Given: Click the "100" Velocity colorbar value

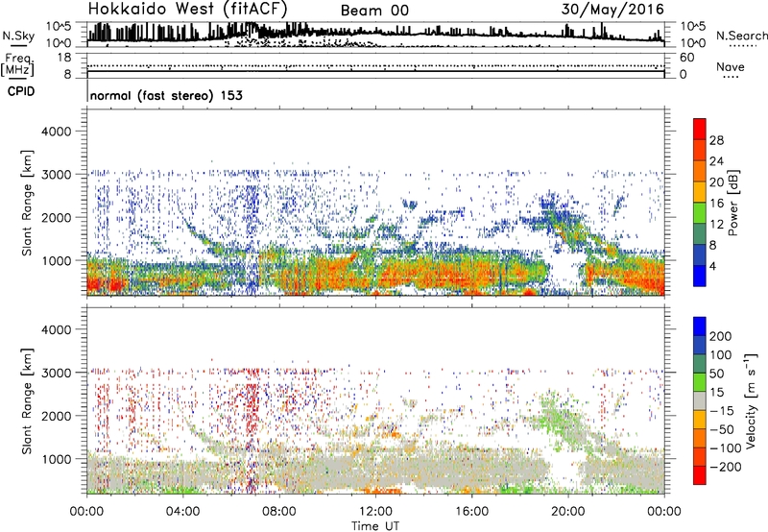Looking at the screenshot, I should click(x=721, y=354).
